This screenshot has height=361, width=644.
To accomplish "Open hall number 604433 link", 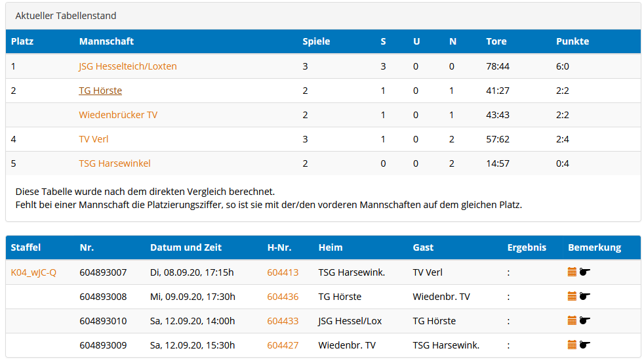I will tap(283, 321).
